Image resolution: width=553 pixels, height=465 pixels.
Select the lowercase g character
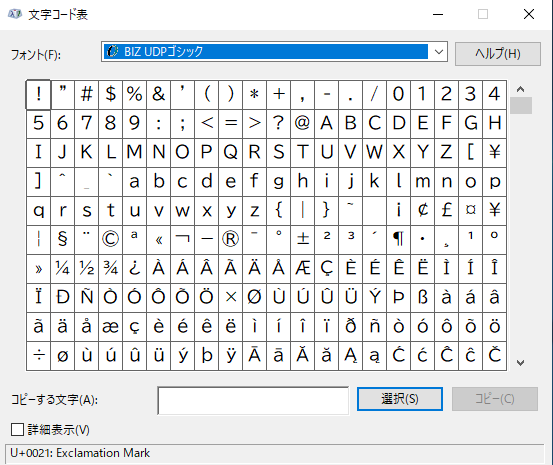279,182
